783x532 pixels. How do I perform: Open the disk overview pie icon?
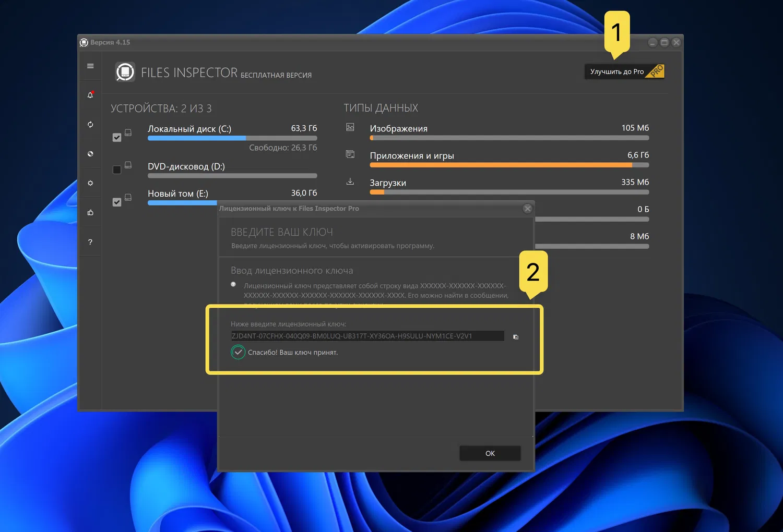tap(90, 153)
